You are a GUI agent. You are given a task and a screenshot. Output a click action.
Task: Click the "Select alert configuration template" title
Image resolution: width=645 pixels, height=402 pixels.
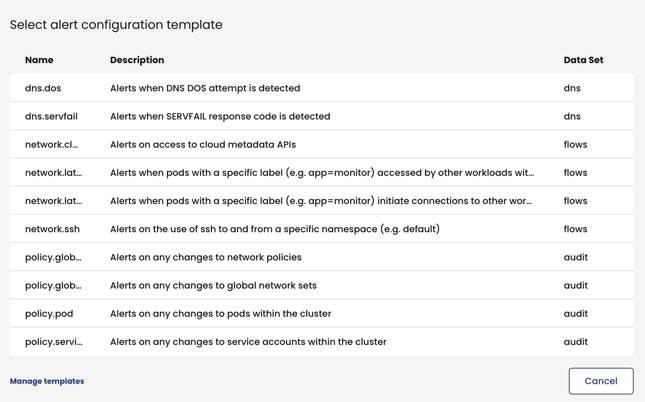[116, 25]
